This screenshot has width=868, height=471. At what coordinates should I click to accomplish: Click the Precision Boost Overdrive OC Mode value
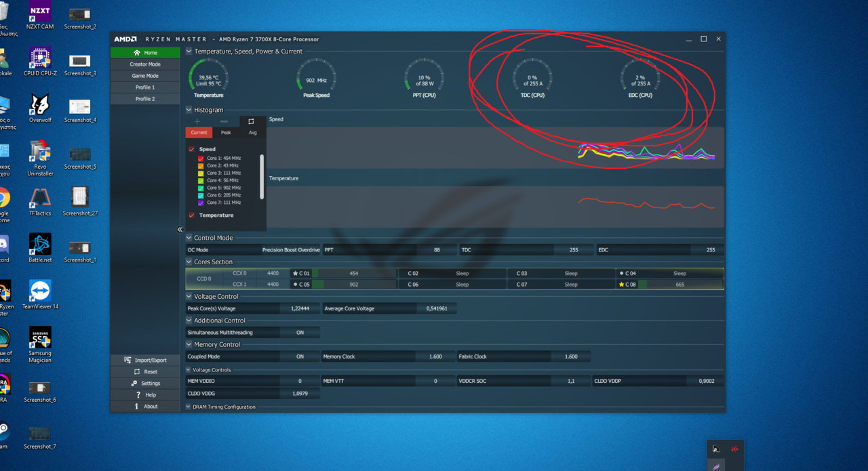(291, 250)
